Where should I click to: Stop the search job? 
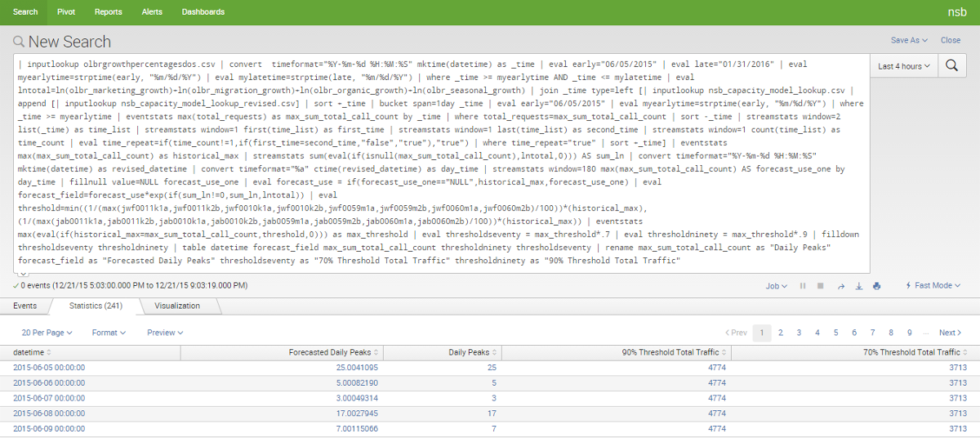click(821, 286)
